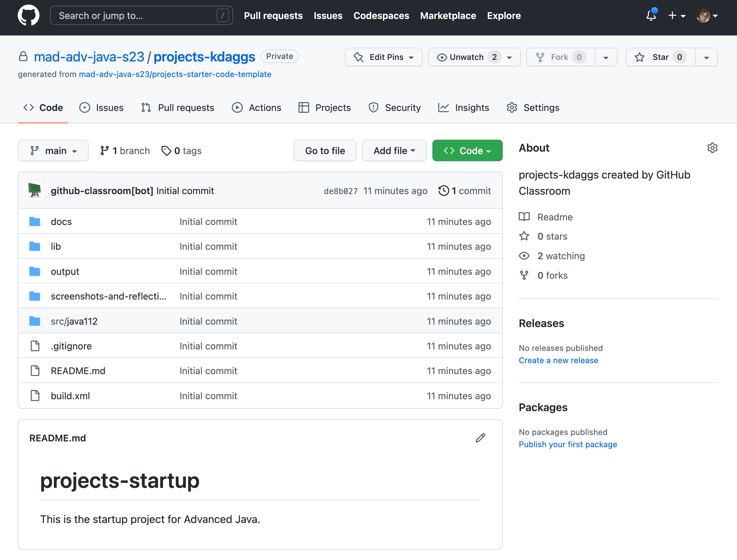This screenshot has height=560, width=737.
Task: Expand the Star lists dropdown arrow
Action: 706,57
